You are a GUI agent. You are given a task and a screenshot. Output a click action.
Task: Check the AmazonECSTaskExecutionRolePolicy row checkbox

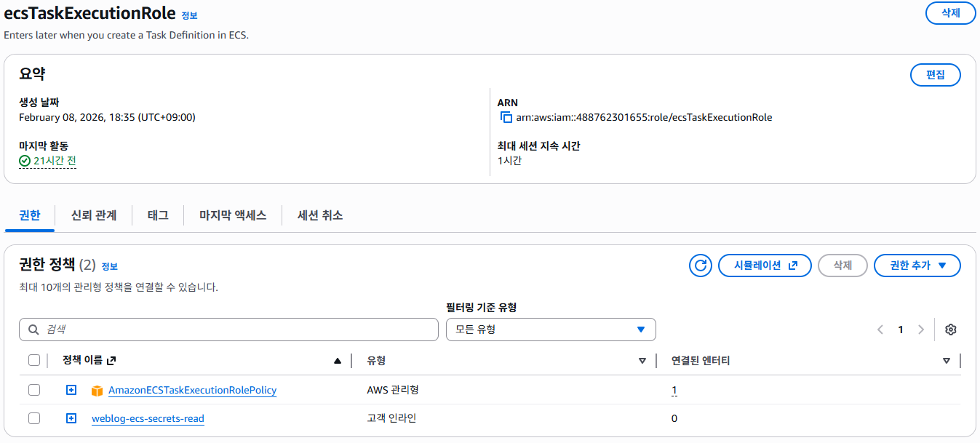tap(34, 390)
